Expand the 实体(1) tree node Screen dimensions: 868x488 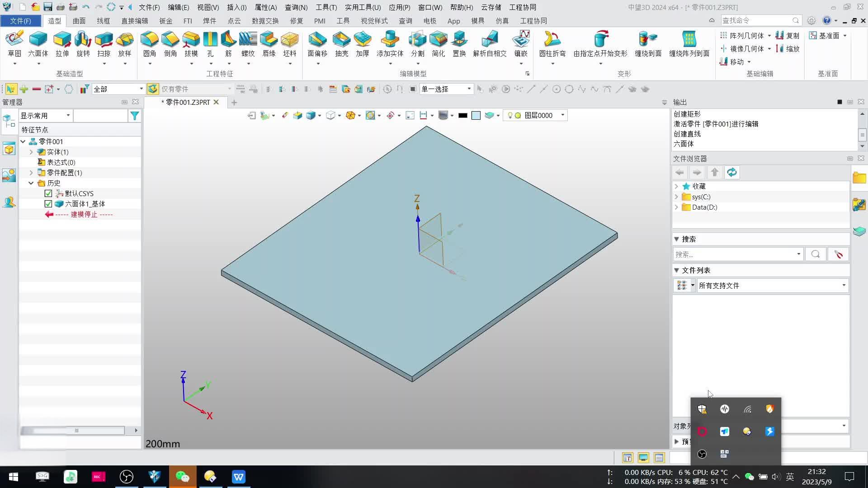pos(31,152)
